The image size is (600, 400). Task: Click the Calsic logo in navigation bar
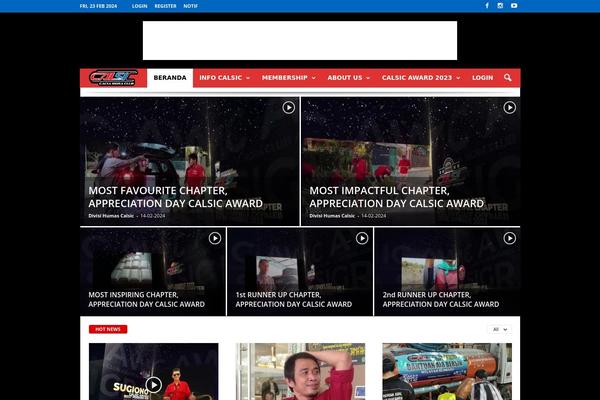[x=113, y=78]
